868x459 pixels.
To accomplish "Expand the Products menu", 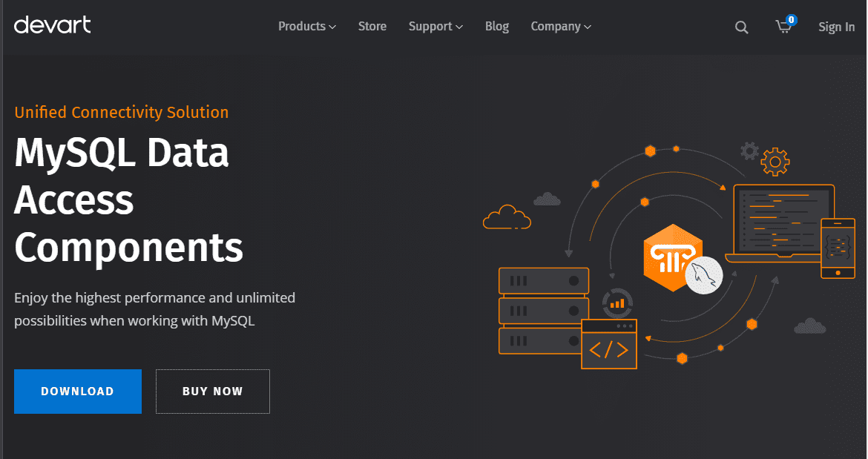I will pyautogui.click(x=306, y=27).
